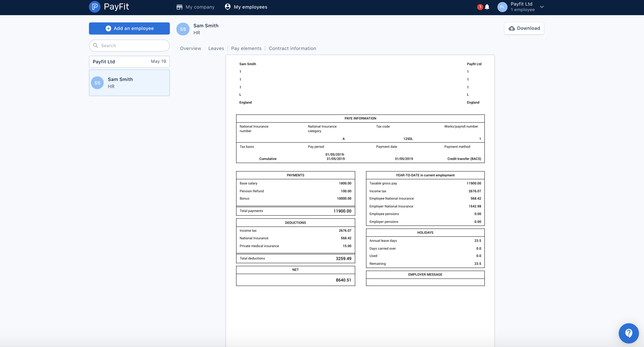The image size is (644, 347).
Task: Click the SS avatar in profile header
Action: (183, 29)
